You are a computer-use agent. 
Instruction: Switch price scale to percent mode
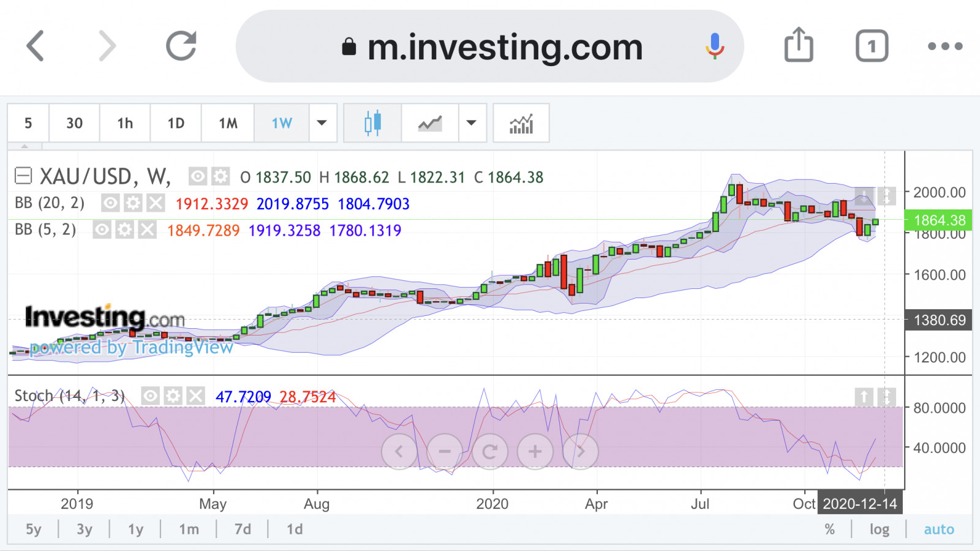click(829, 530)
